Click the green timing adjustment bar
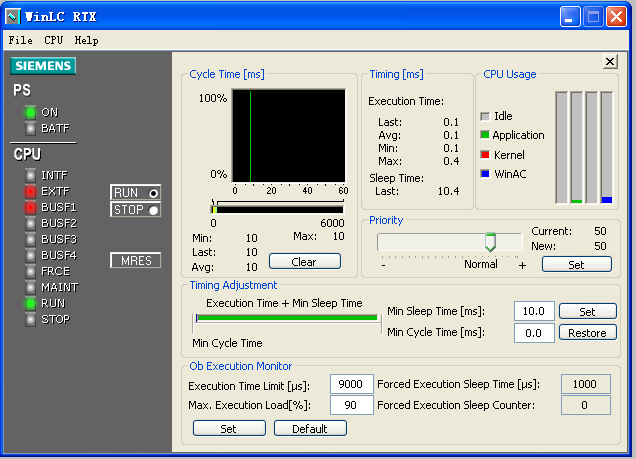The height and width of the screenshot is (459, 636). 287,318
